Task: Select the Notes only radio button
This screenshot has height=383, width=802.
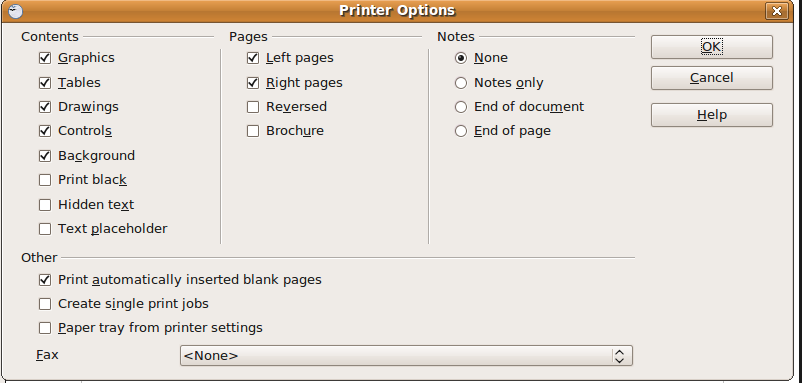Action: 461,82
